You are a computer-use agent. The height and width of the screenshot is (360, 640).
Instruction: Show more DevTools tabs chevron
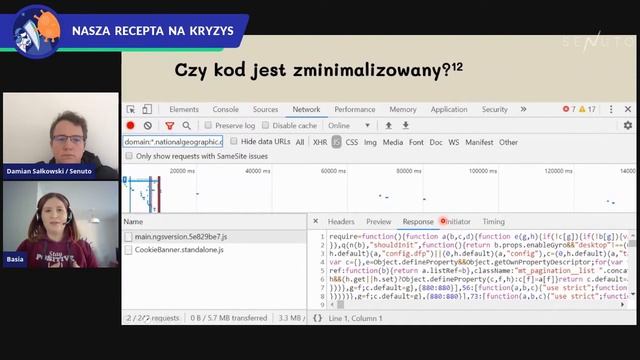click(523, 109)
